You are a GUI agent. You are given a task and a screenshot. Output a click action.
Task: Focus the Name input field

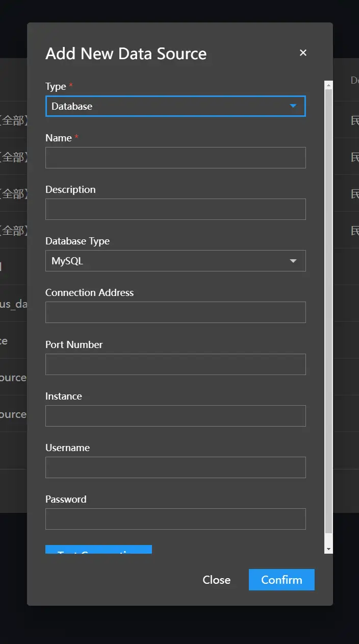[x=175, y=158]
